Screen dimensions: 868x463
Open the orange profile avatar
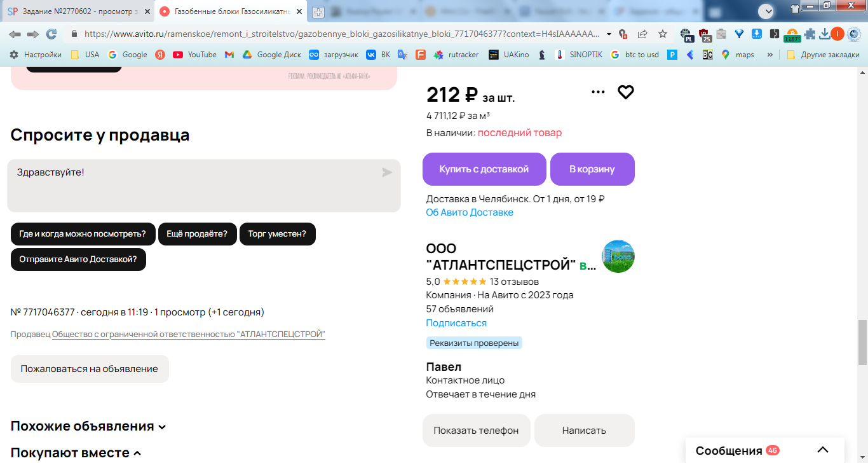[838, 34]
